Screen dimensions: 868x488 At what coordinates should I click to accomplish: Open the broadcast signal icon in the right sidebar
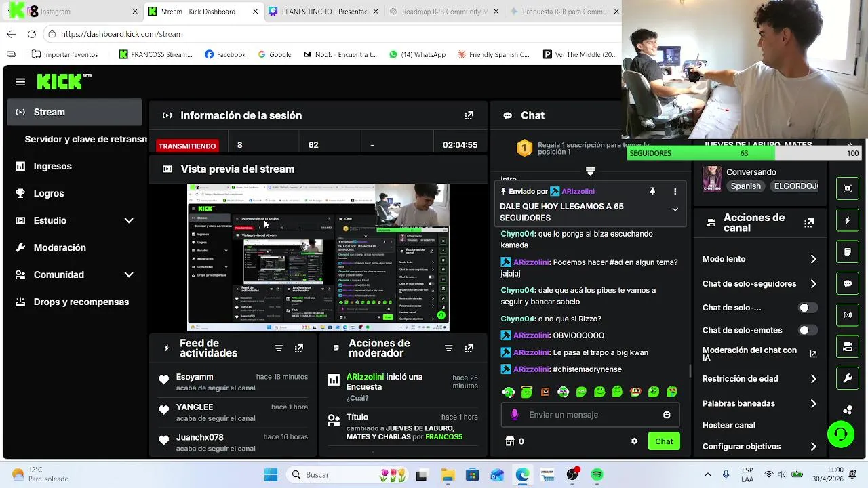tap(848, 315)
